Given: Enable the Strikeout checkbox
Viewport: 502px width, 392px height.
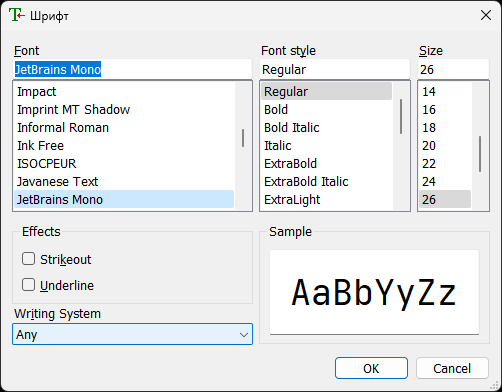Looking at the screenshot, I should [28, 259].
